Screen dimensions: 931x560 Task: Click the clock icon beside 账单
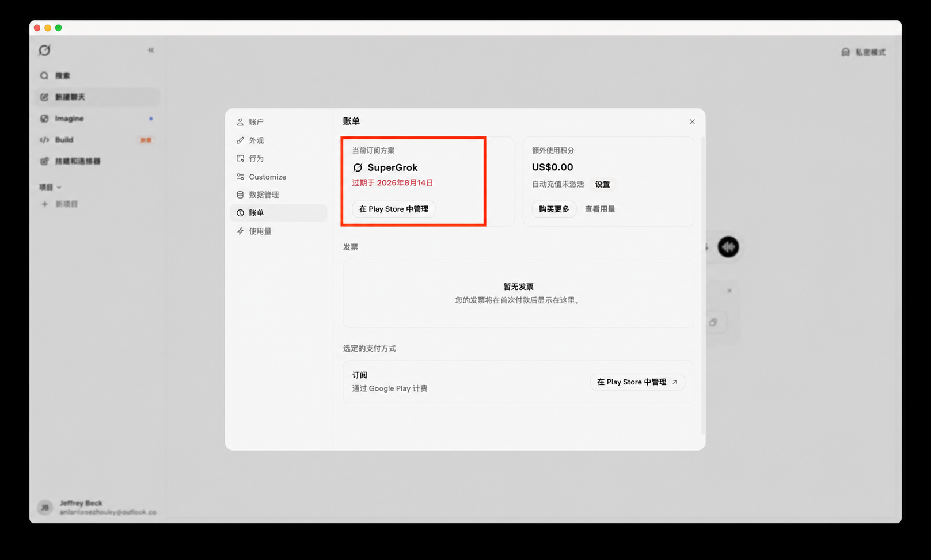(x=240, y=213)
